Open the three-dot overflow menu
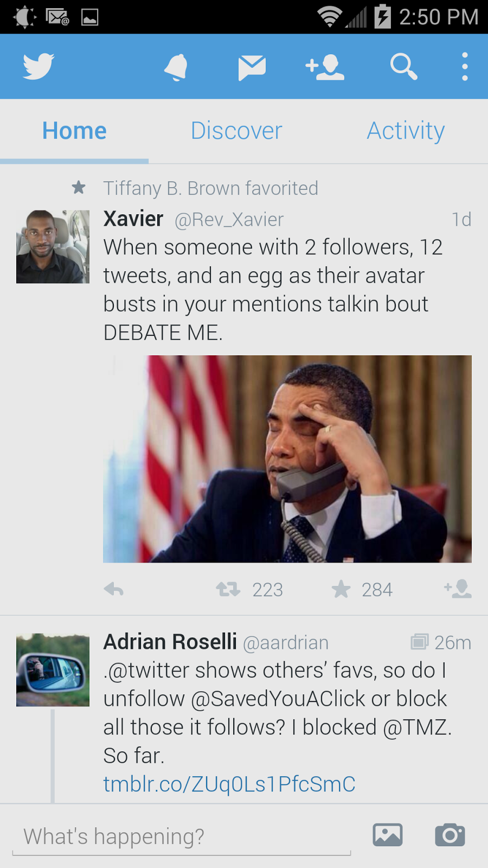488x868 pixels. point(464,67)
